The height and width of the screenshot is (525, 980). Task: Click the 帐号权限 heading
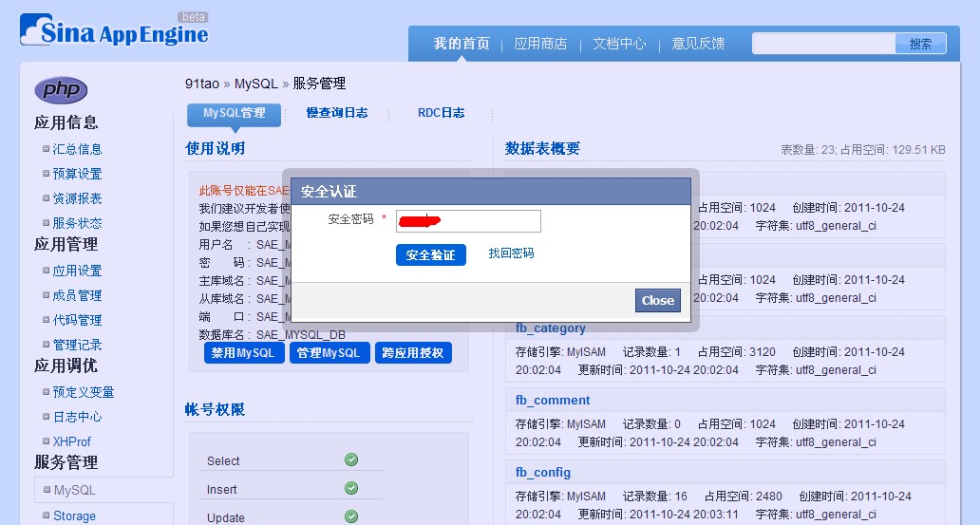click(215, 410)
